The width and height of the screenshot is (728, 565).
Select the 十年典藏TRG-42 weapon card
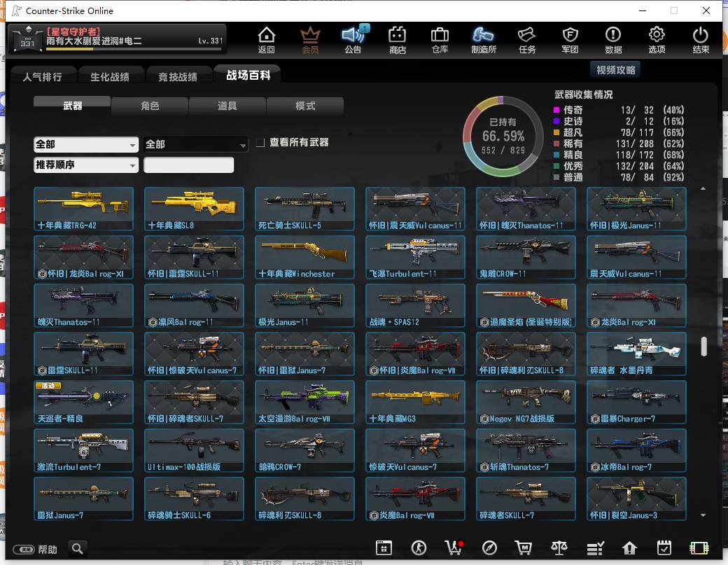coord(83,209)
